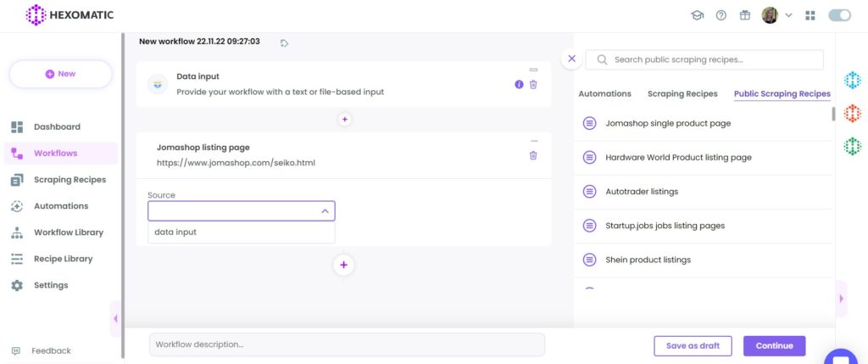868x364 pixels.
Task: Expand the profile menu chevron
Action: coord(788,15)
